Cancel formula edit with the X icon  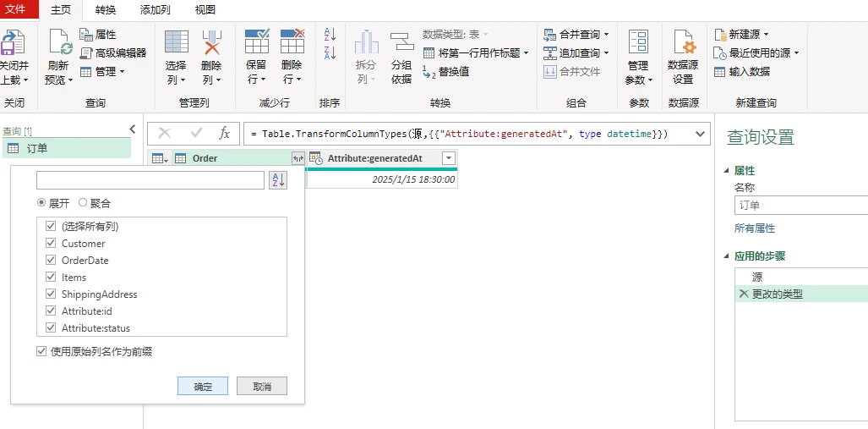click(165, 134)
